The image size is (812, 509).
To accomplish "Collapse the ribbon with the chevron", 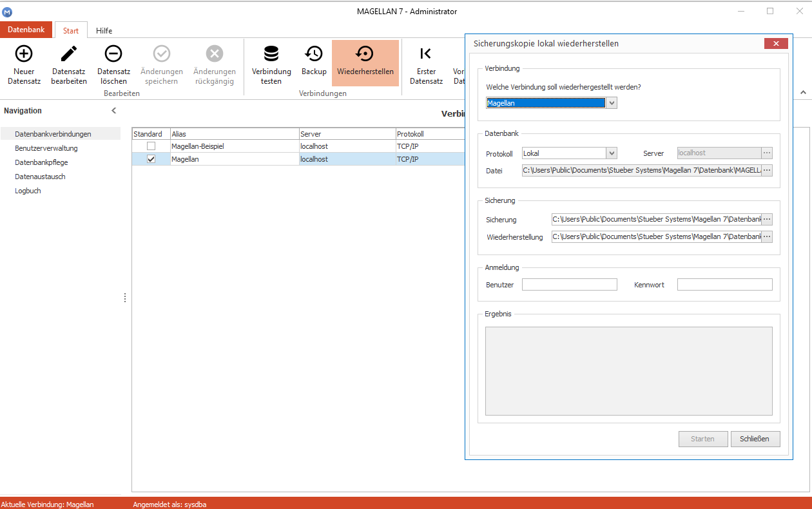I will tap(803, 93).
